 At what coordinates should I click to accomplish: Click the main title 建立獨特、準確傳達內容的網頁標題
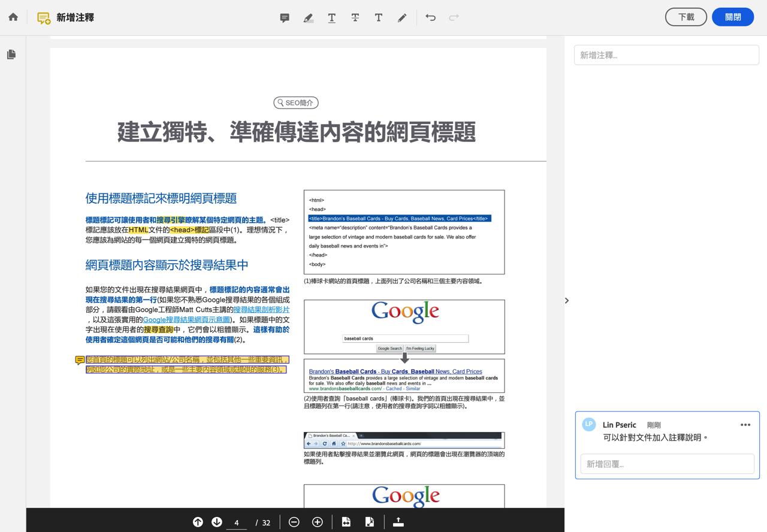(x=297, y=132)
